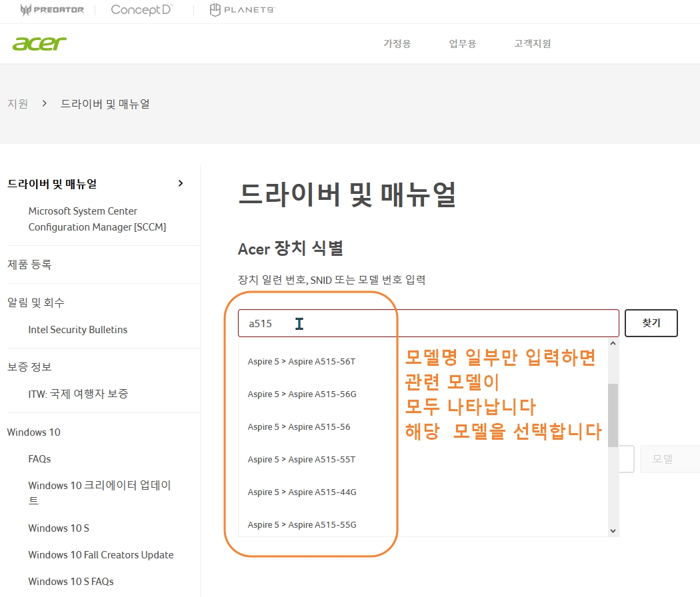Open the ConceptD brand page
This screenshot has width=700, height=597.
[x=141, y=10]
